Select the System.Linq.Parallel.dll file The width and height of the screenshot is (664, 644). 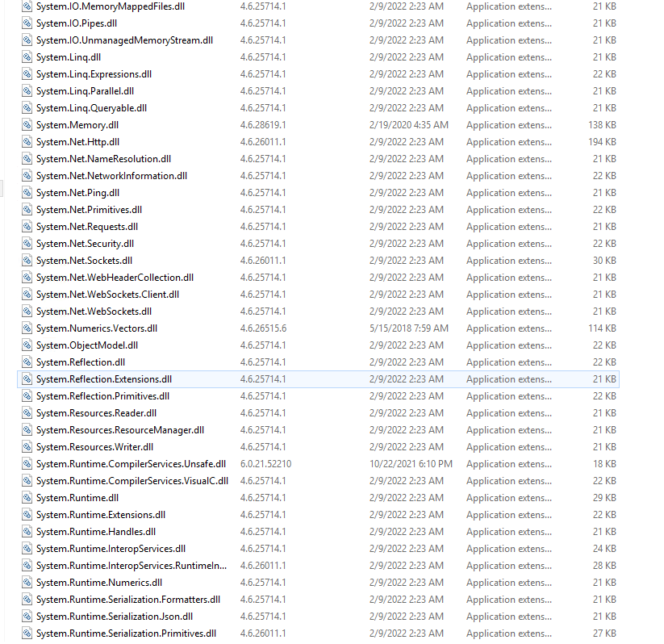coord(85,90)
